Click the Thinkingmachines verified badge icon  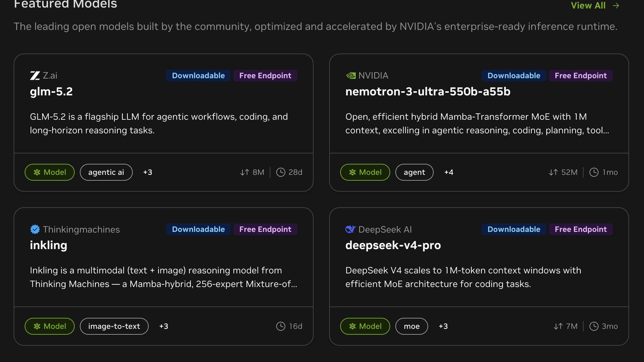point(35,229)
